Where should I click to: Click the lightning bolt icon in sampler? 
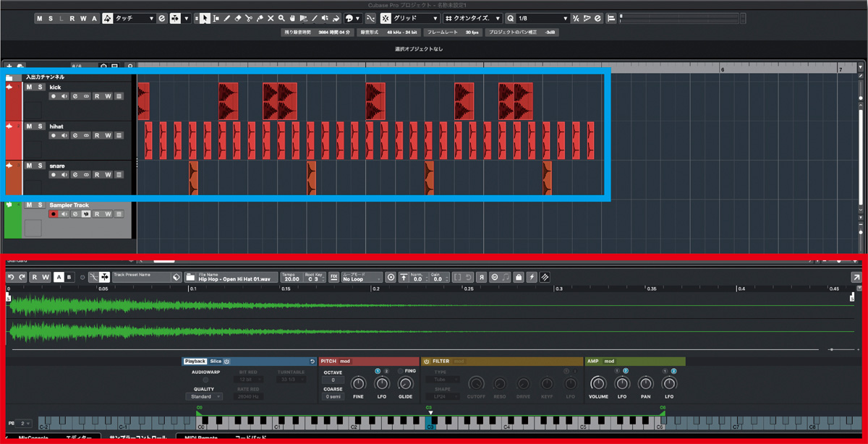(x=532, y=277)
